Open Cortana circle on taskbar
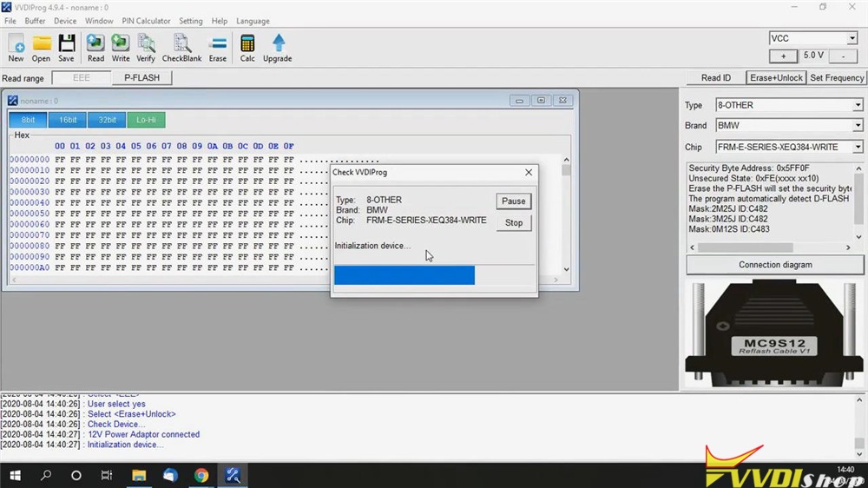This screenshot has height=488, width=868. coord(76,475)
